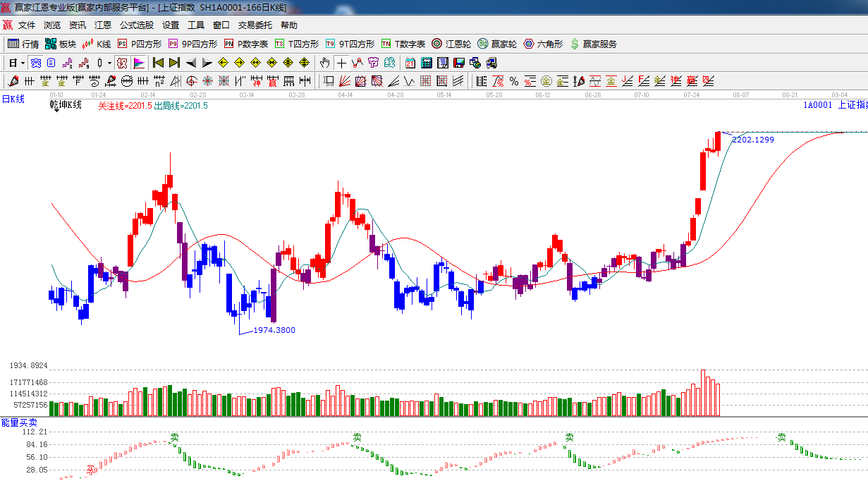This screenshot has width=868, height=481.
Task: Jump to first bar with skip-back arrow
Action: [158, 63]
